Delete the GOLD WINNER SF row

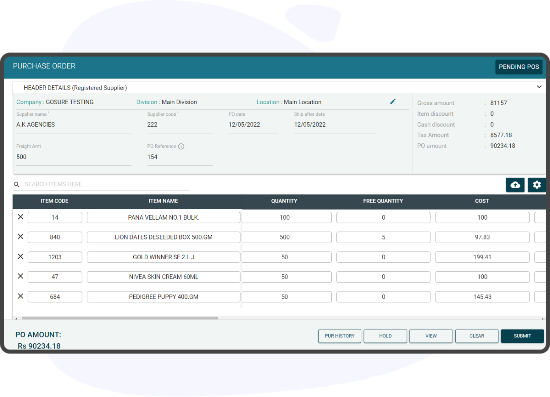20,257
